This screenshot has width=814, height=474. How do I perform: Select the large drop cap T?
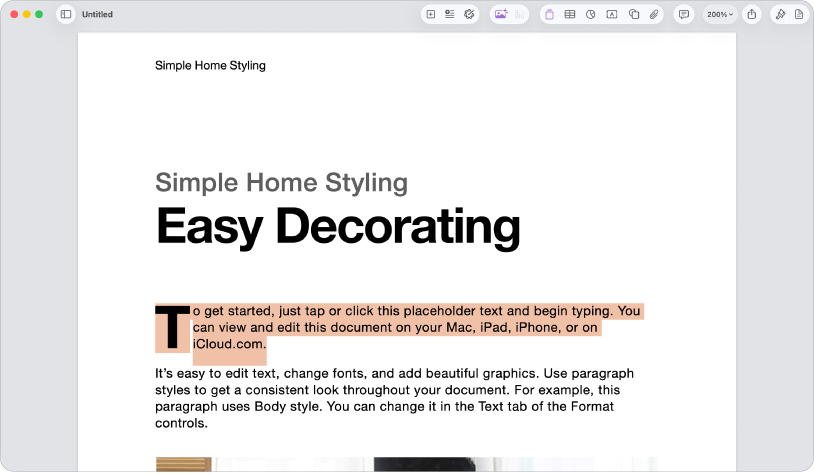[172, 327]
